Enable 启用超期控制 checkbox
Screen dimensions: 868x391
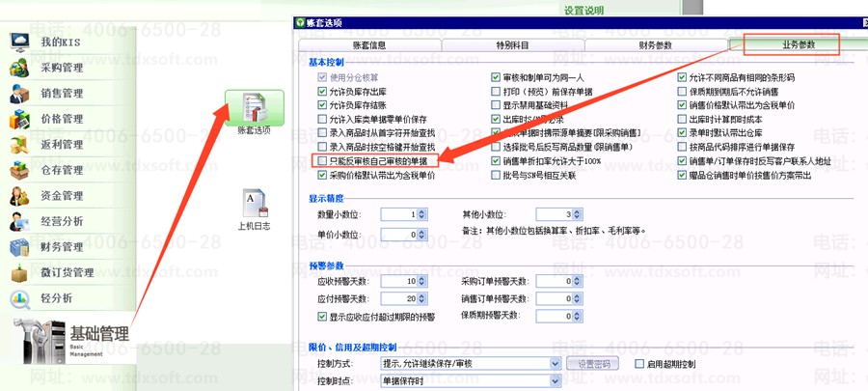(639, 364)
